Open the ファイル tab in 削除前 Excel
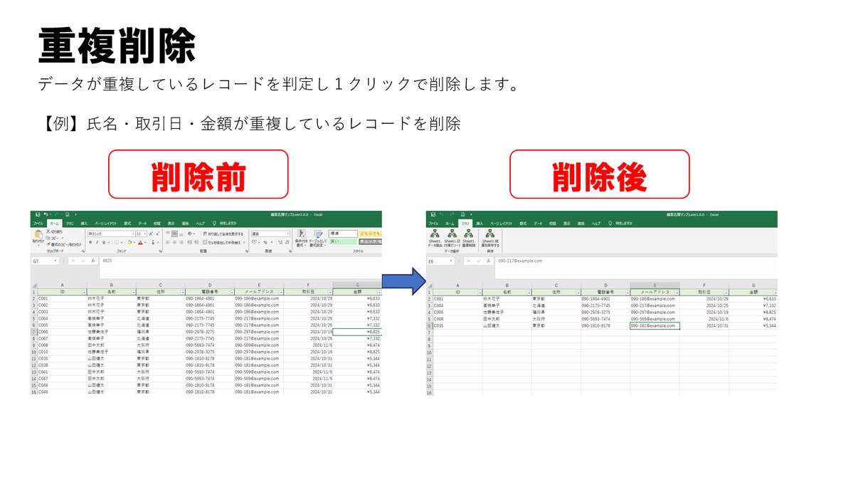 pos(38,223)
